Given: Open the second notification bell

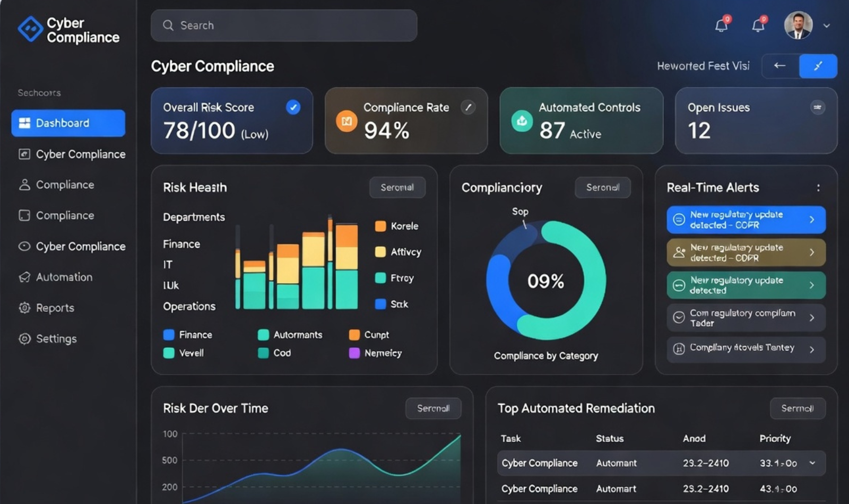Looking at the screenshot, I should (759, 25).
